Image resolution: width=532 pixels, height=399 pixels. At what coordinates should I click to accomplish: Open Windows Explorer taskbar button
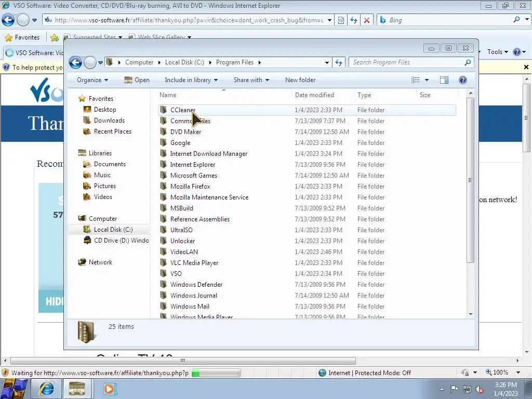pyautogui.click(x=77, y=389)
